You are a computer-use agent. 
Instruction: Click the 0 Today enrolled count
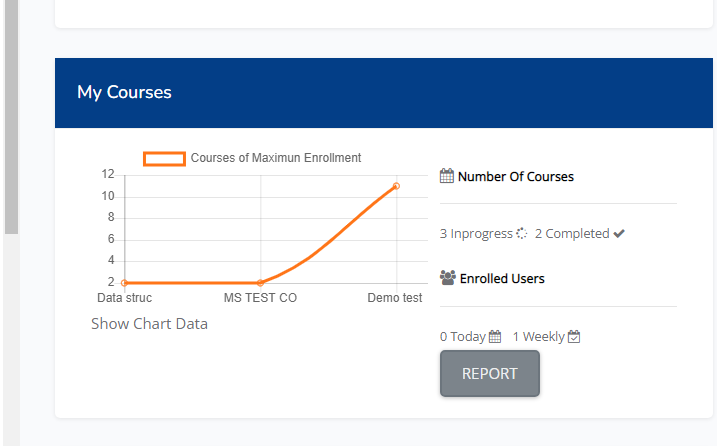pos(463,337)
